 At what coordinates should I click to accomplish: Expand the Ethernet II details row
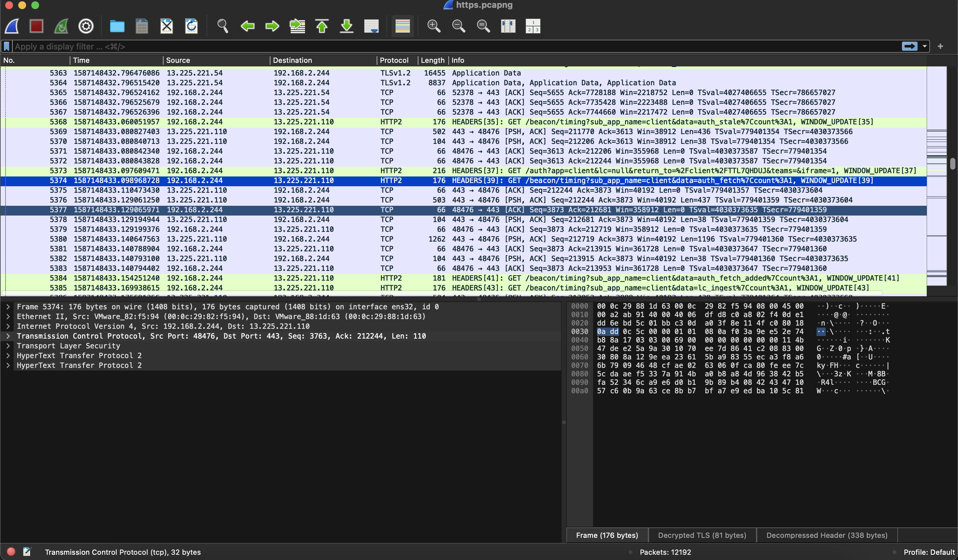pyautogui.click(x=8, y=316)
